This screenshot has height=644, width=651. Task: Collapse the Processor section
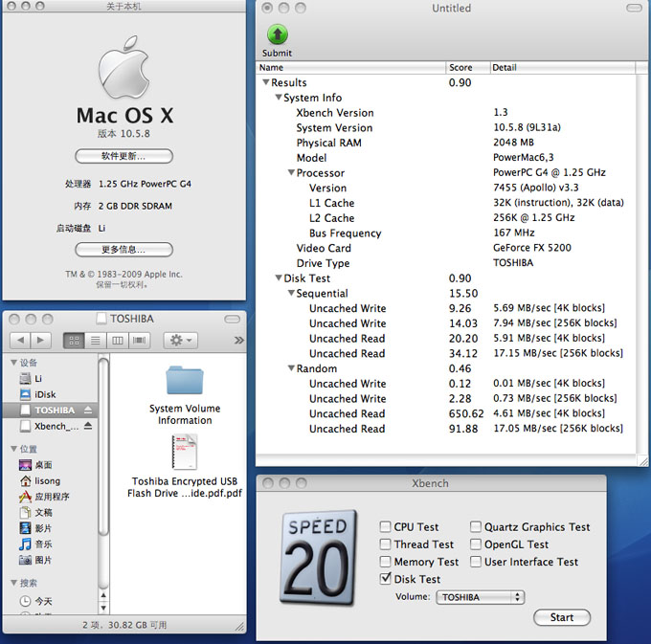coord(291,172)
